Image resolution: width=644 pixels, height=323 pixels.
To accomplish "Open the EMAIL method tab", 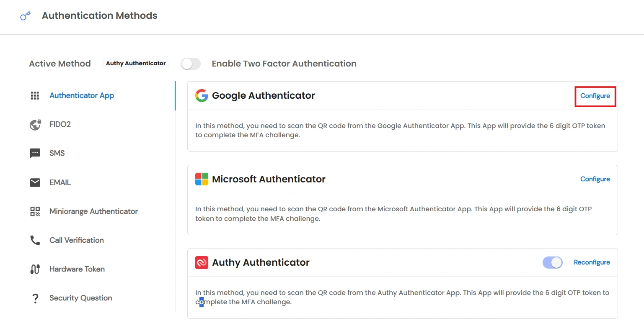I will click(60, 182).
